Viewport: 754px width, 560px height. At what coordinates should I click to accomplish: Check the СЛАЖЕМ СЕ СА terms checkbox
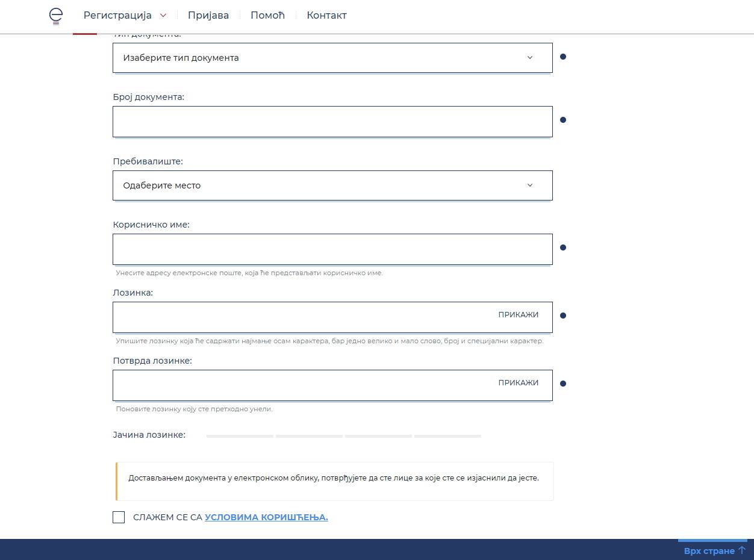(x=119, y=517)
